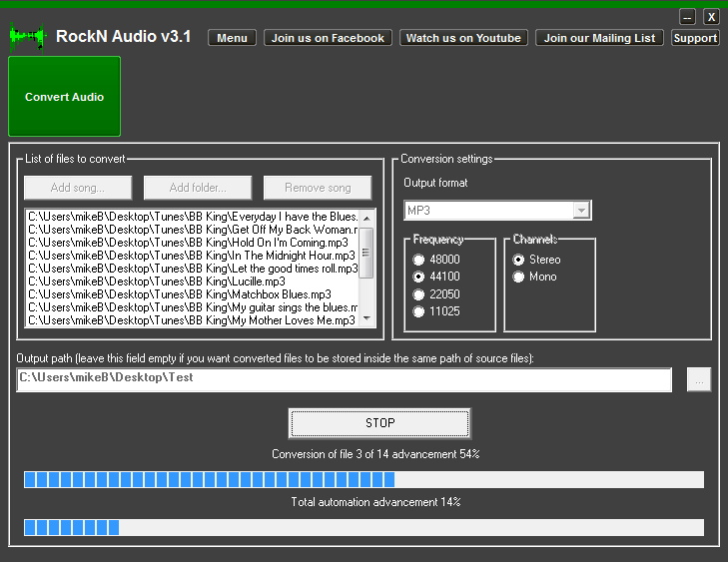Screen dimensions: 728x562
Task: Open the Convert Audio tab
Action: pos(64,97)
